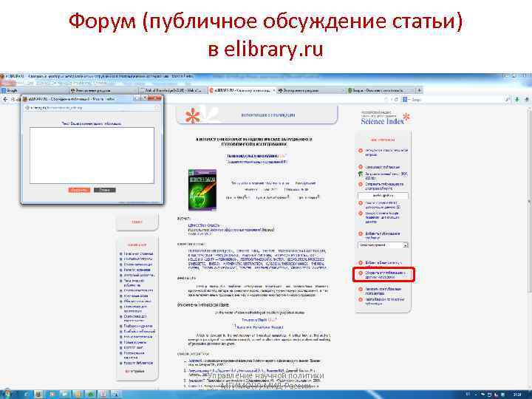Click the dark gray button in comment popup
The image size is (532, 399).
(x=104, y=190)
